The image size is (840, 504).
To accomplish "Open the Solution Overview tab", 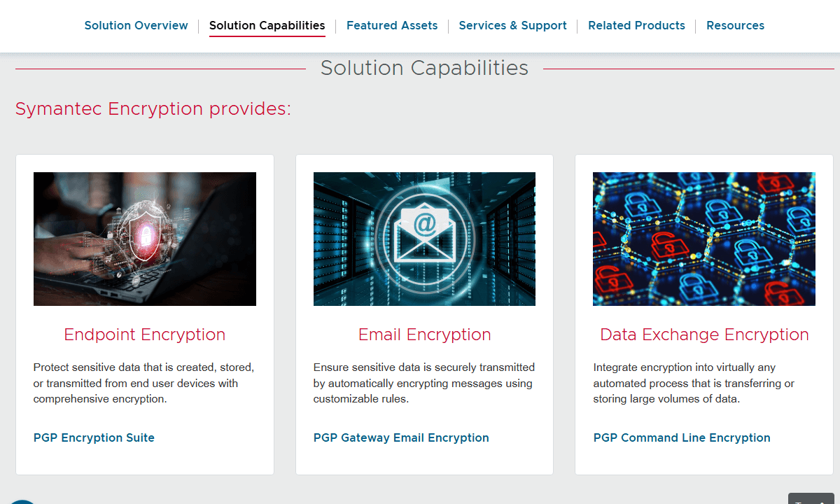I will (136, 25).
